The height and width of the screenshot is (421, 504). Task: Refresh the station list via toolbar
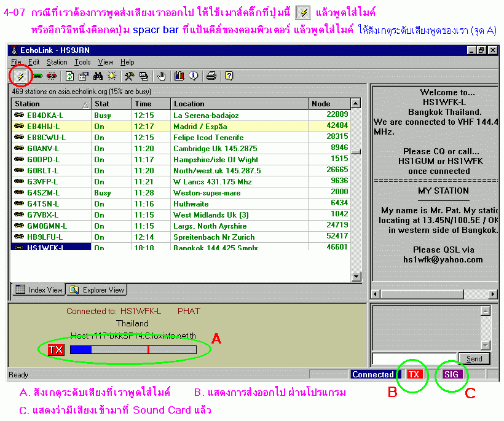tap(69, 76)
